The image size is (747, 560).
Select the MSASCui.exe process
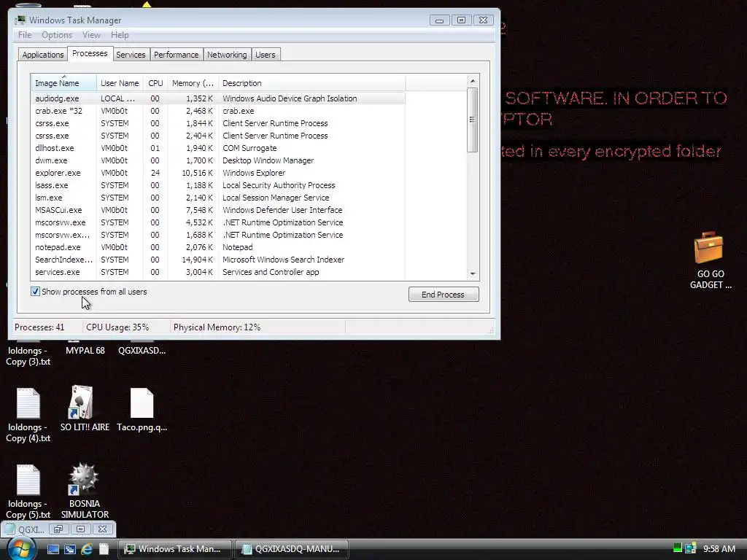pos(218,210)
